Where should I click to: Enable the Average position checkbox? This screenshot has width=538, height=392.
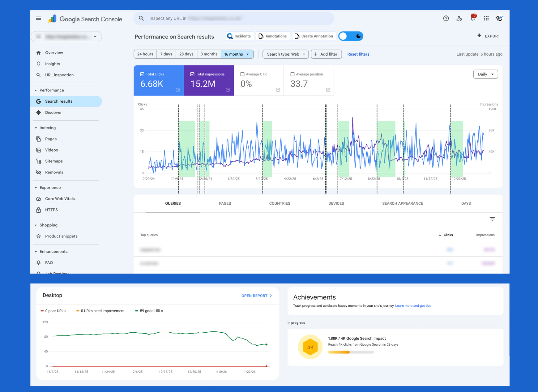point(292,74)
